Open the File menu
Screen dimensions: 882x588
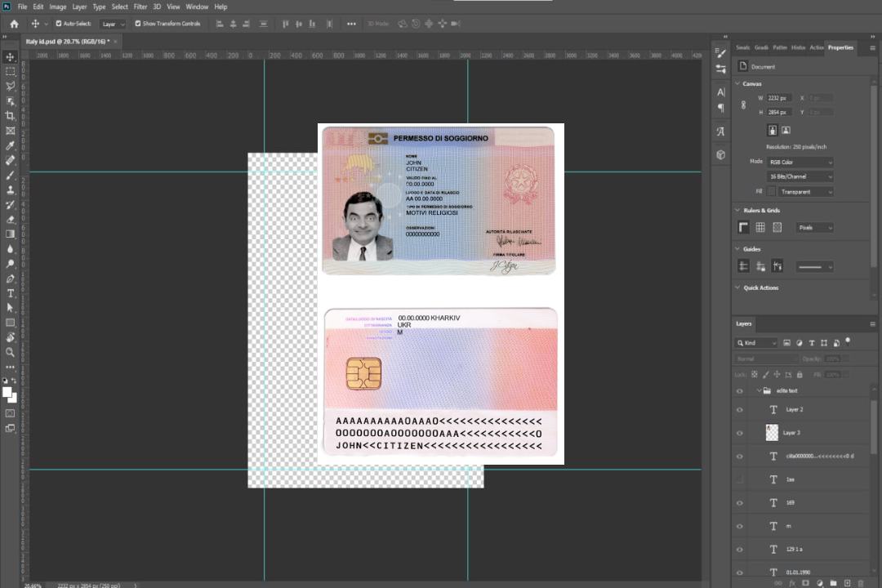(x=23, y=7)
